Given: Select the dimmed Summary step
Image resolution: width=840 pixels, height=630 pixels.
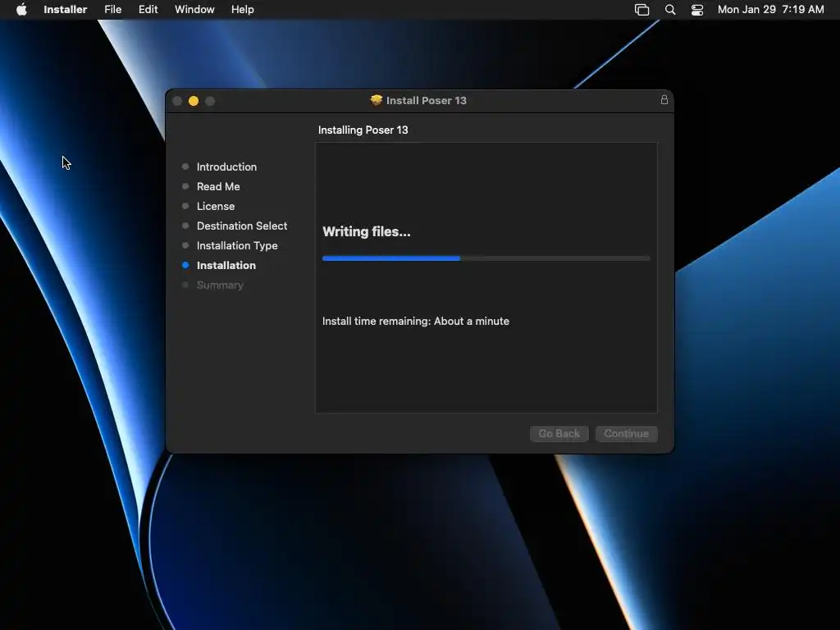Looking at the screenshot, I should click(220, 285).
